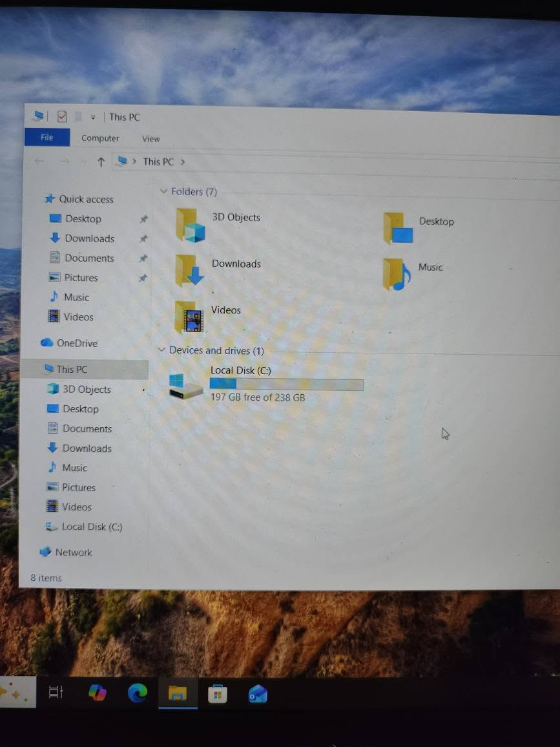Collapse the Devices and drives (1) group
The width and height of the screenshot is (560, 747).
tap(161, 350)
